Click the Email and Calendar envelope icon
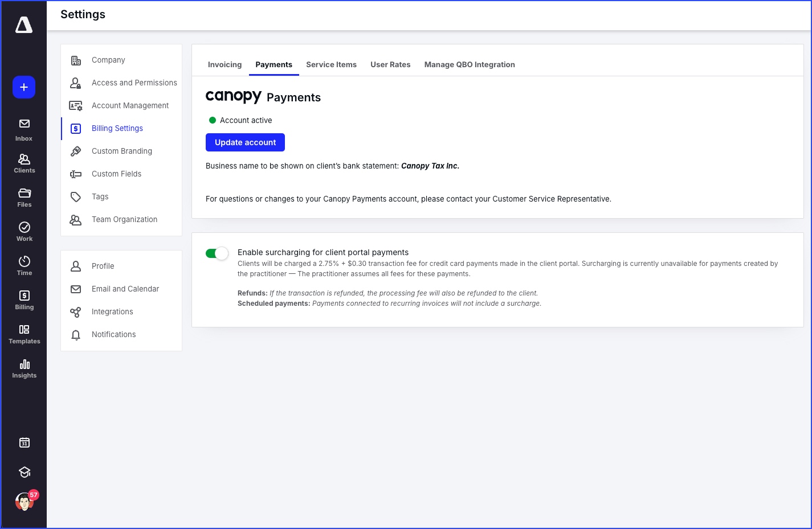The height and width of the screenshot is (529, 812). (76, 289)
